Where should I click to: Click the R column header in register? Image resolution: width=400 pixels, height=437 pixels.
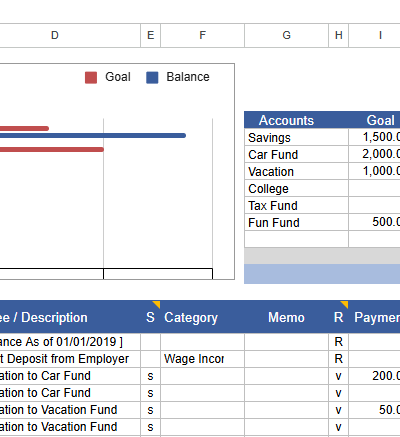pos(338,317)
